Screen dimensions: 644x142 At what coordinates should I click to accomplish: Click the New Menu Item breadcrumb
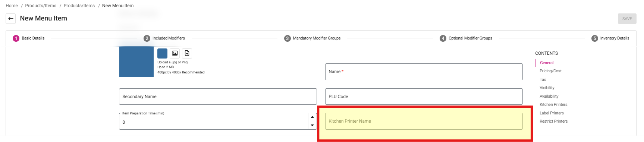coord(118,6)
